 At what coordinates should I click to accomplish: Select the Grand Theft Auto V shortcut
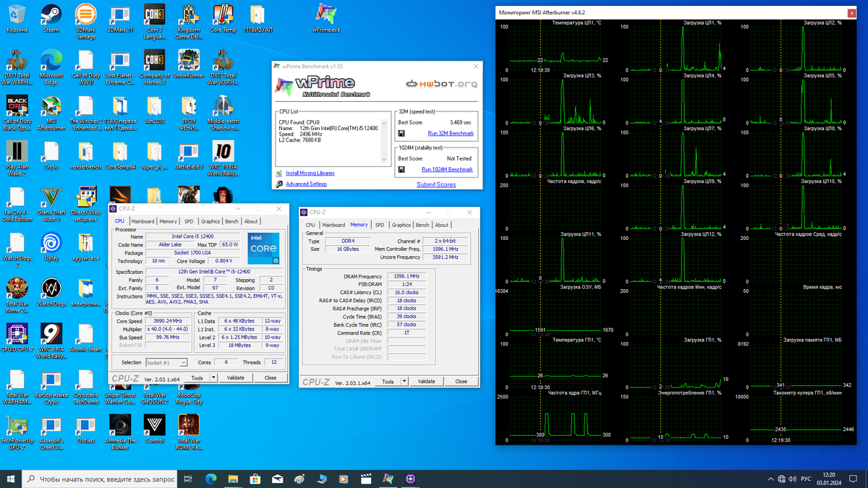[51, 197]
